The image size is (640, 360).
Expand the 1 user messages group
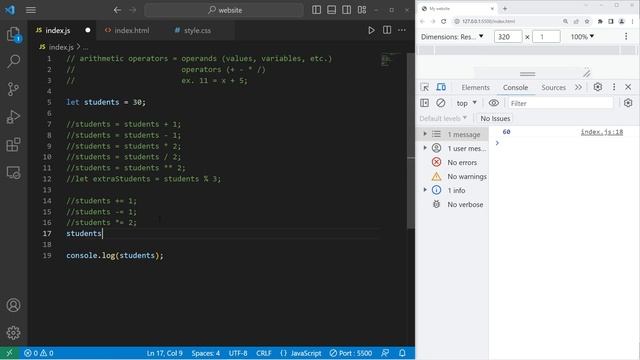(x=425, y=148)
